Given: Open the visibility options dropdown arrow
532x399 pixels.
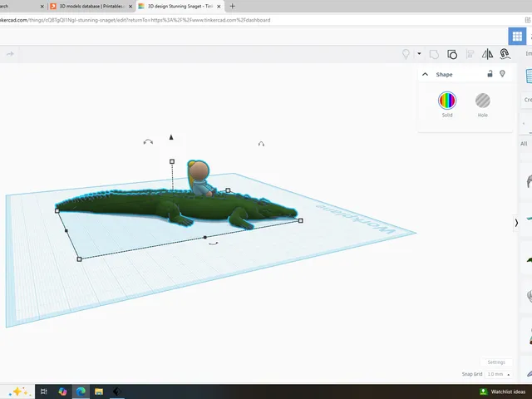Looking at the screenshot, I should click(419, 53).
